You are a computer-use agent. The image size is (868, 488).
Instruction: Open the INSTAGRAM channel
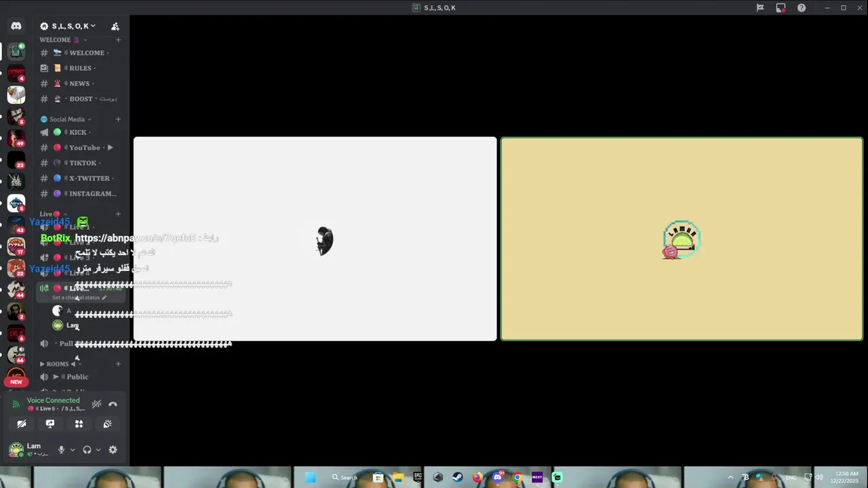(80, 194)
